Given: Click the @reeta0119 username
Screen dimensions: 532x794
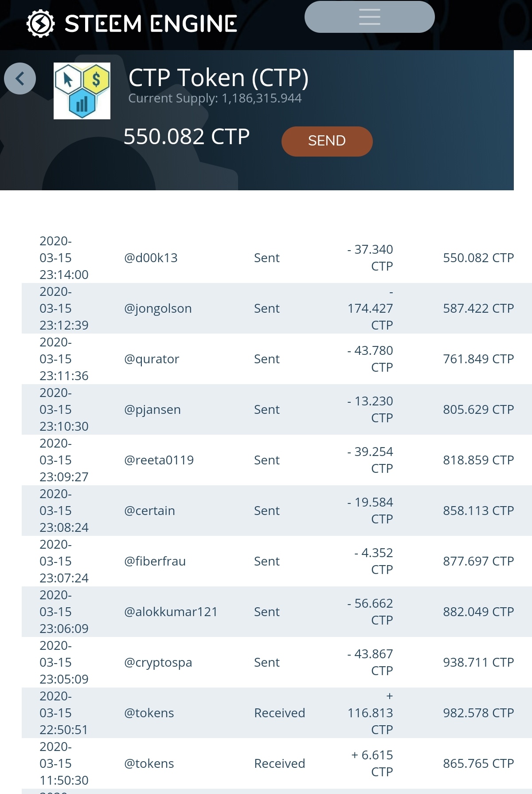Looking at the screenshot, I should click(x=159, y=460).
